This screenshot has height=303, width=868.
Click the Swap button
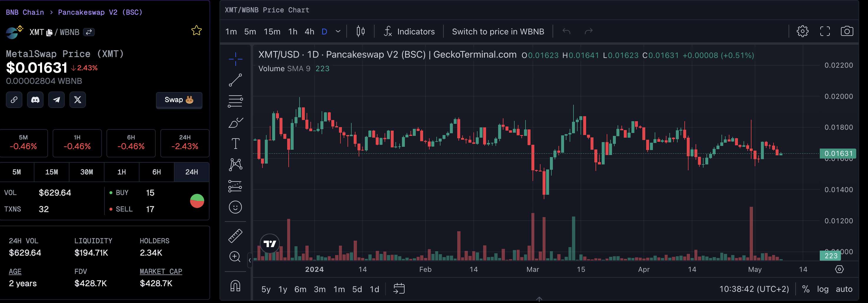pyautogui.click(x=179, y=100)
